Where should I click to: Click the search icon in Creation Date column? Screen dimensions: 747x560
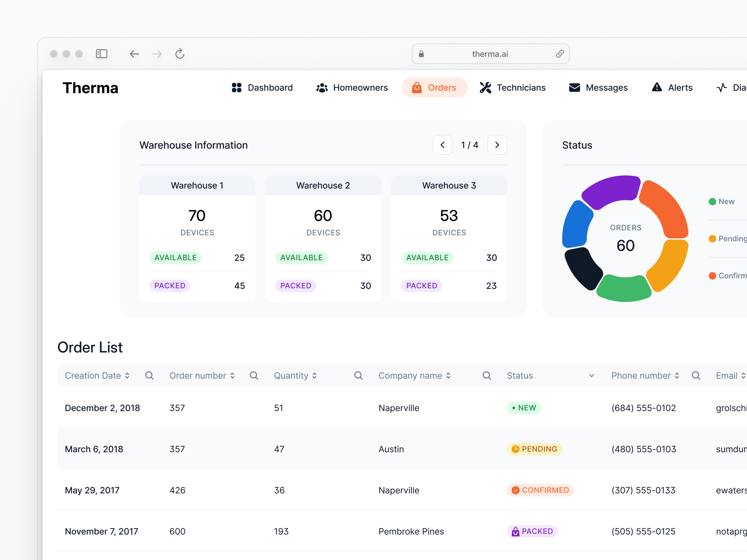pos(150,375)
